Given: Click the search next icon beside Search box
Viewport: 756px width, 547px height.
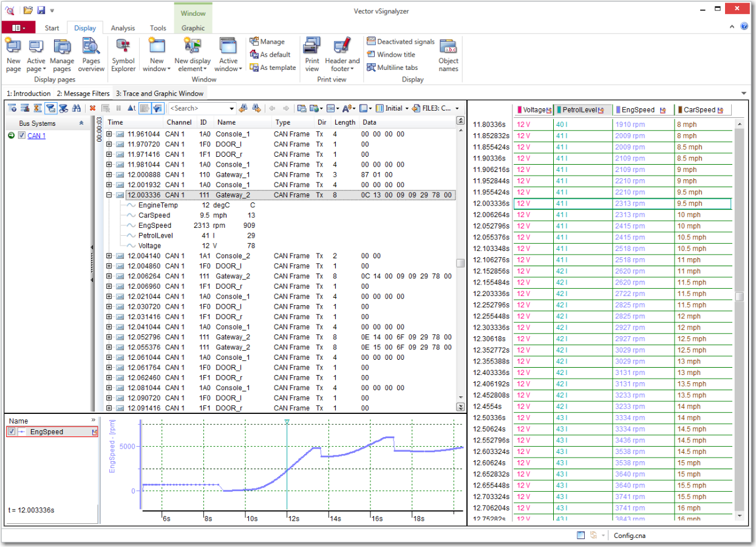Looking at the screenshot, I should (x=257, y=108).
